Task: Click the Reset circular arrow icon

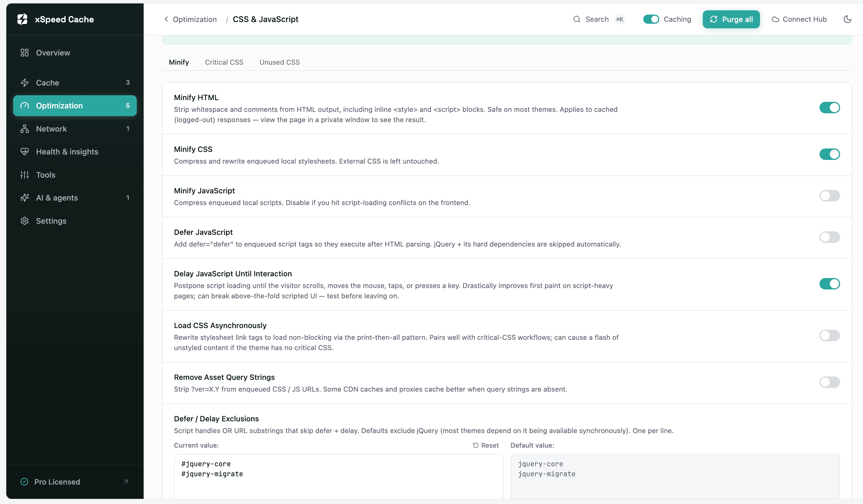Action: [476, 445]
